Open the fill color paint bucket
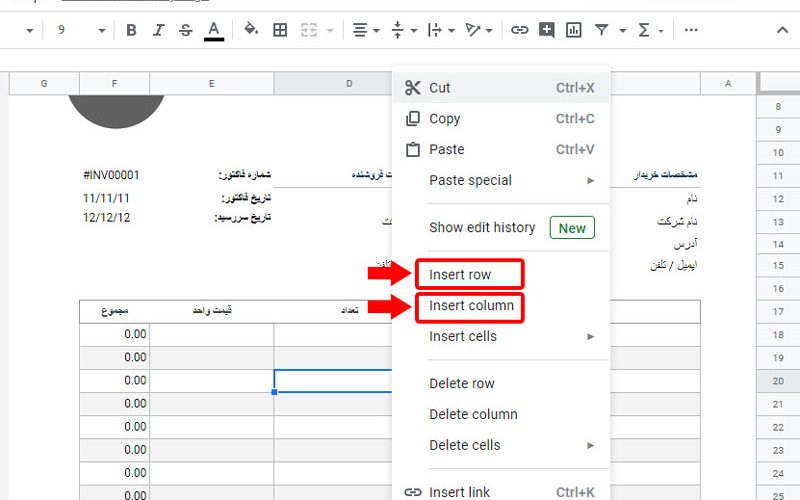 251,30
